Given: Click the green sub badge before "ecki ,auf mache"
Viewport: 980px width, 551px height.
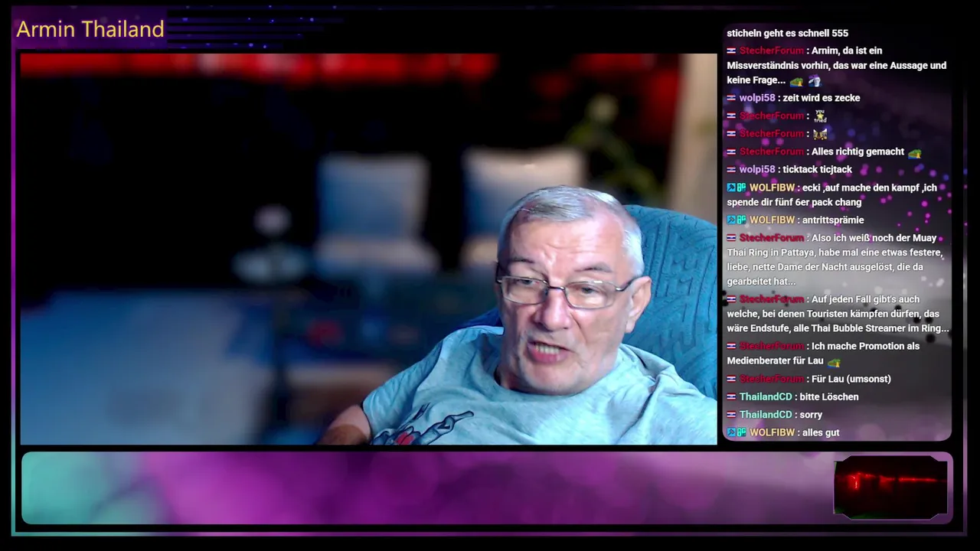Looking at the screenshot, I should coord(741,187).
